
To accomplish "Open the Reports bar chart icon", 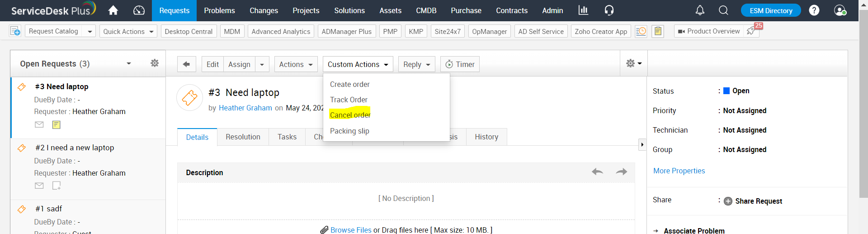I will click(x=583, y=10).
